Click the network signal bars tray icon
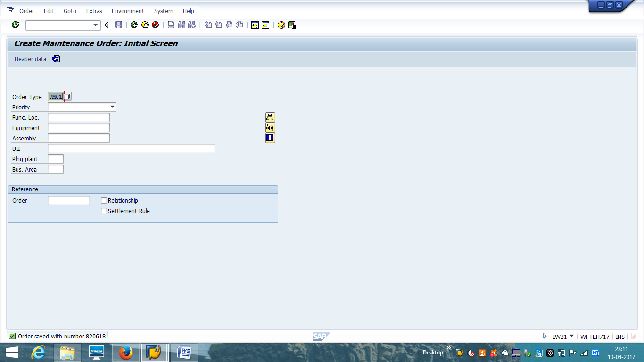Viewport: 644px width, 362px height. (584, 353)
